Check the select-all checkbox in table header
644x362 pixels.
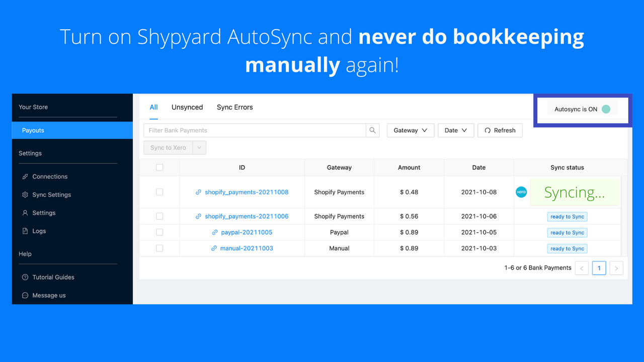coord(159,167)
